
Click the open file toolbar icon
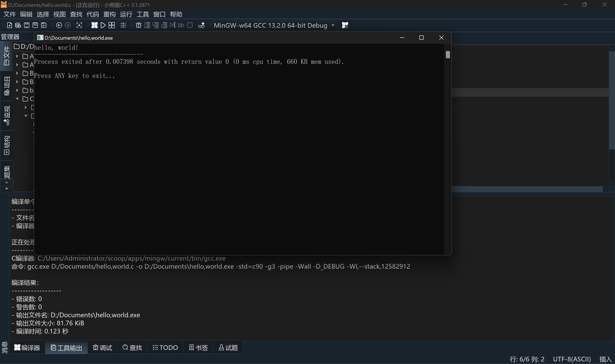click(x=18, y=25)
